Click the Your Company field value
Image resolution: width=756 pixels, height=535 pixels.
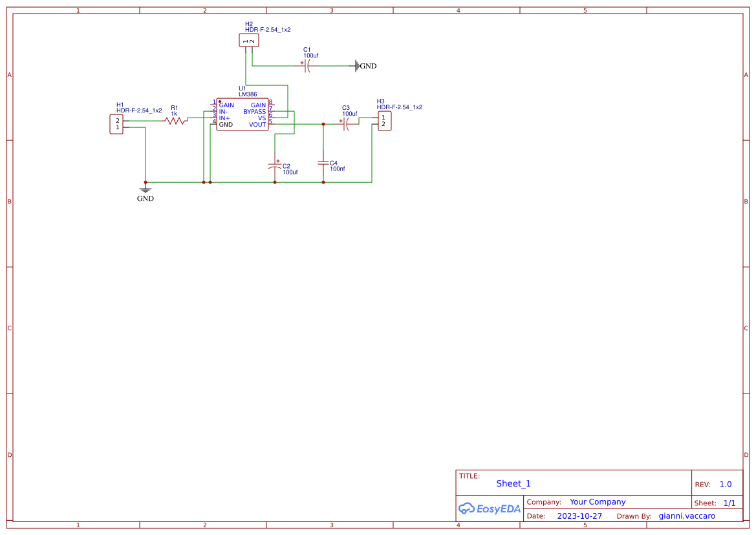(x=598, y=502)
